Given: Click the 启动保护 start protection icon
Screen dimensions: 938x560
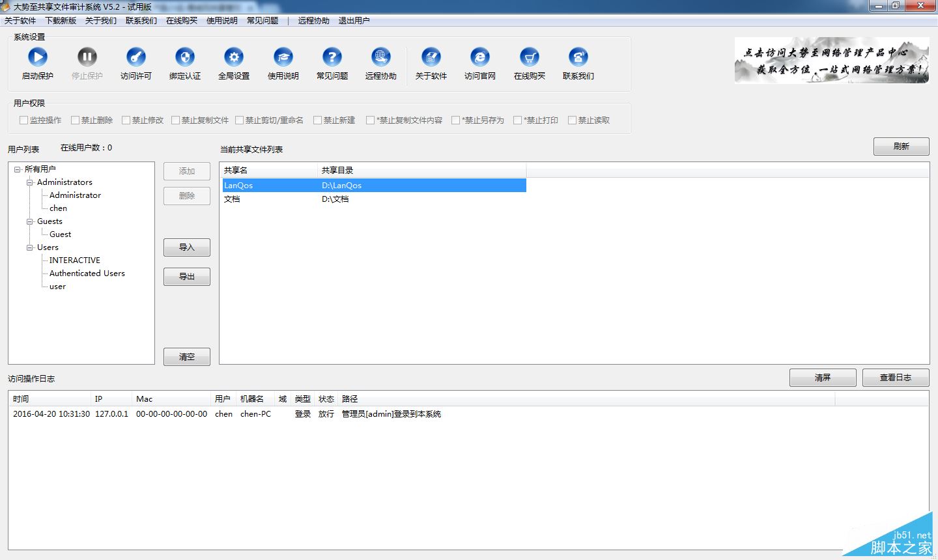Looking at the screenshot, I should click(38, 57).
